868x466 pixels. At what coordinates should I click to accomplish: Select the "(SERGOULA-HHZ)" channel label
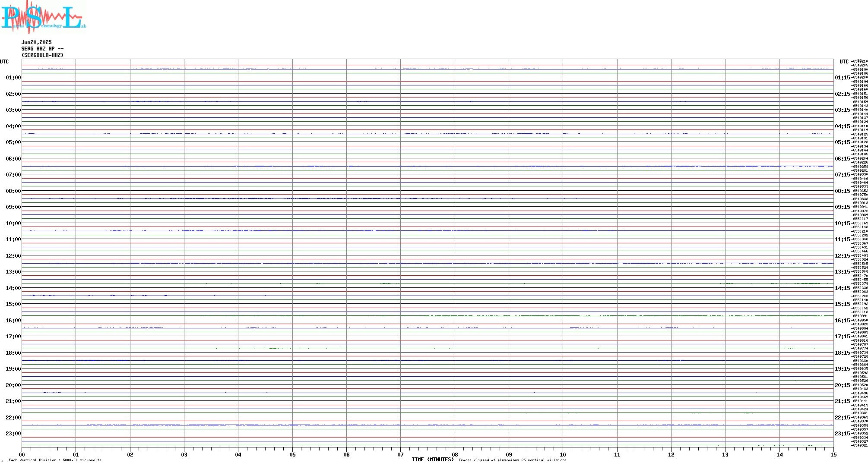(x=43, y=55)
